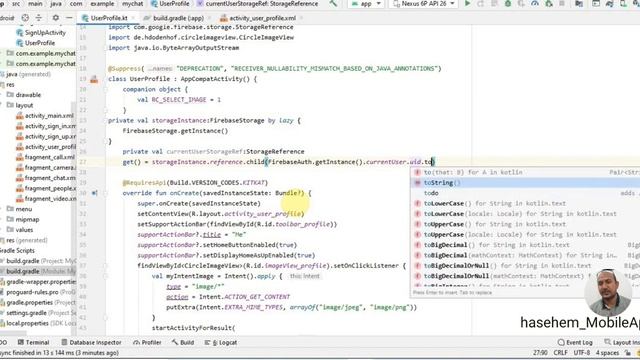Select SignUpActivity in the project tree
This screenshot has height=360, width=640.
(41, 33)
